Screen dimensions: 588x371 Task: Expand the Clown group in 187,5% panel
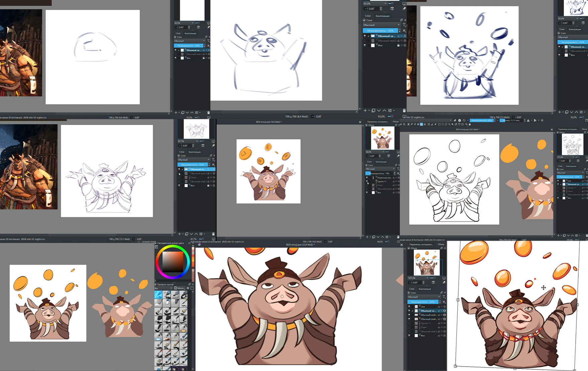tap(420, 328)
